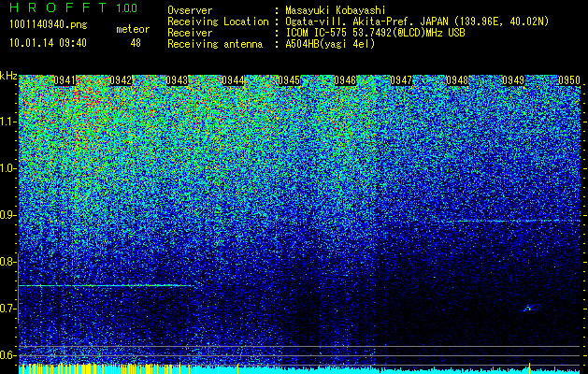The image size is (588, 374).
Task: Click the yellow spike below the 0949 column
Action: tap(529, 367)
